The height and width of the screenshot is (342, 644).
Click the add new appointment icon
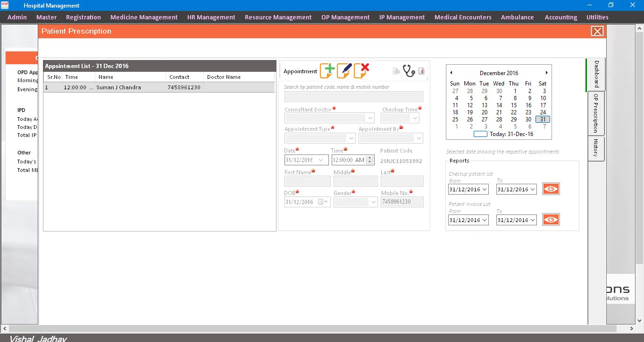[327, 71]
